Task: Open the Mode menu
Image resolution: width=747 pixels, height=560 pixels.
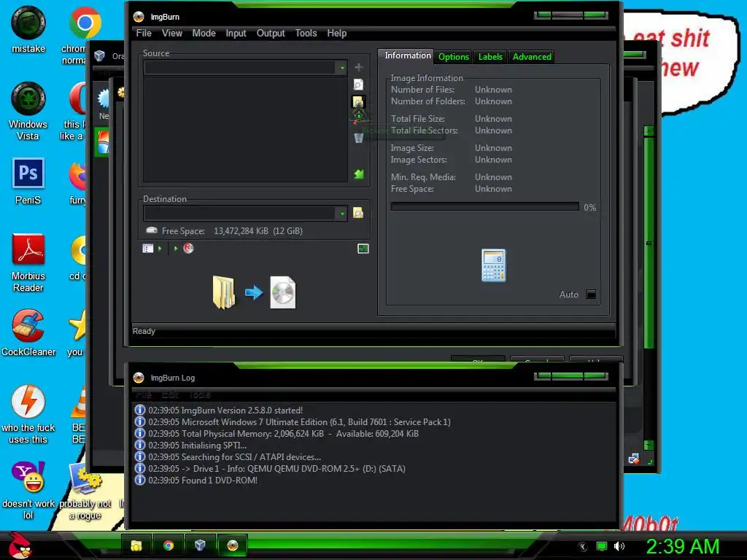Action: coord(204,33)
